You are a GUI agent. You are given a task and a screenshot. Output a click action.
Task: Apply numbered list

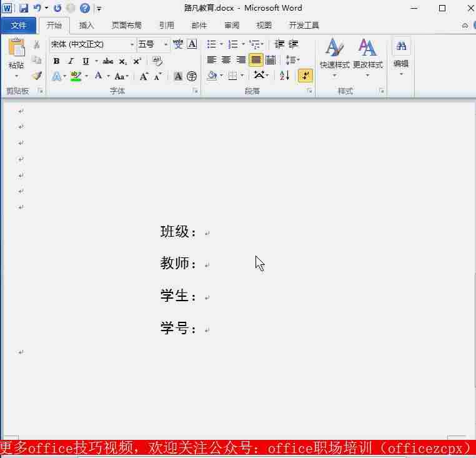233,44
